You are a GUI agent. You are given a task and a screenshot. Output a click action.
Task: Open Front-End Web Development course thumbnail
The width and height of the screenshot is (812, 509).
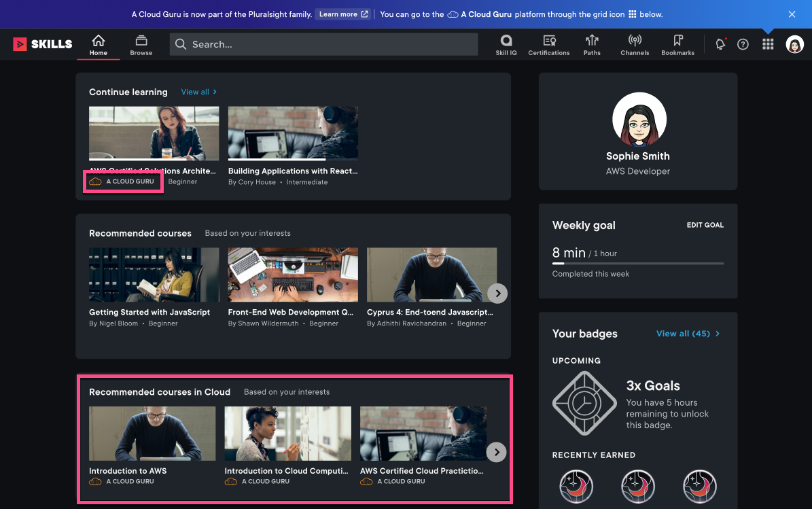tap(293, 275)
